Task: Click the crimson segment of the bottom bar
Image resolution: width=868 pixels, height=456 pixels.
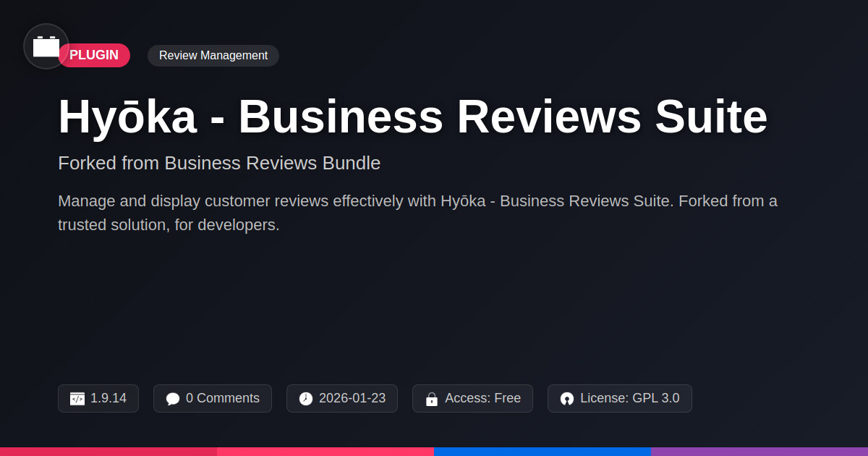Action: coord(109,451)
